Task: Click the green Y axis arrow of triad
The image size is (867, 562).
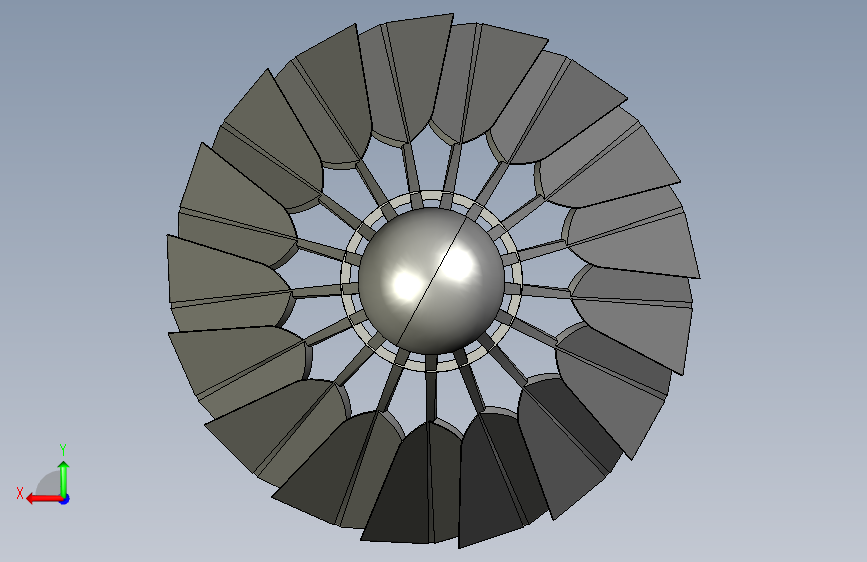Action: 64,479
